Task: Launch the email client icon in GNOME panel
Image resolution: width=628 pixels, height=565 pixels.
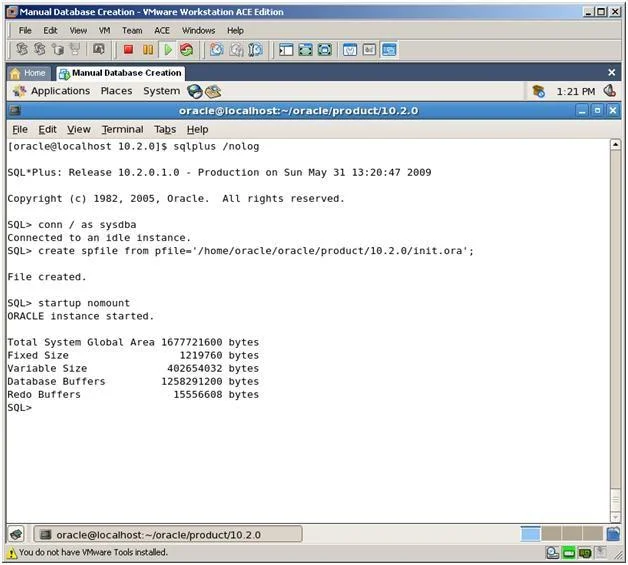Action: pyautogui.click(x=213, y=91)
